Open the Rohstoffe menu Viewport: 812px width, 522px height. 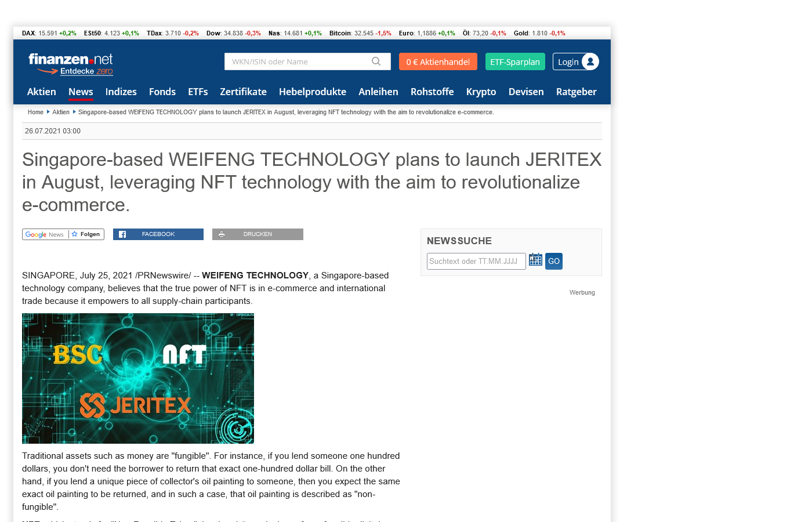432,92
